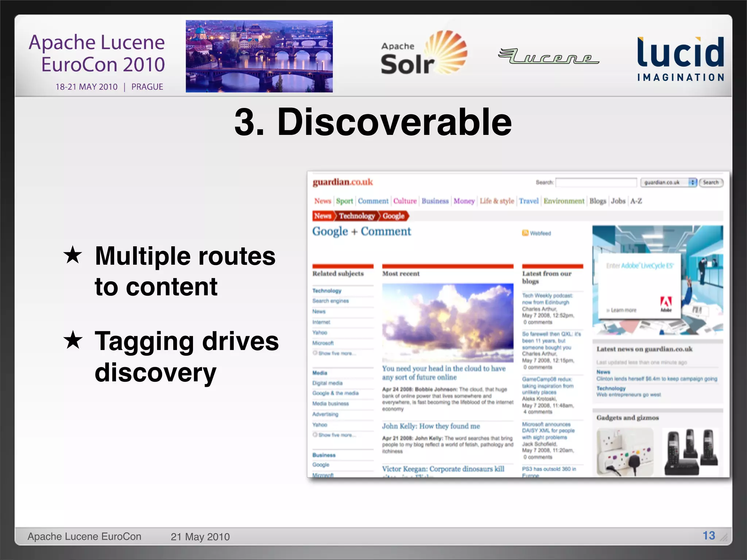747x560 pixels.
Task: Select Media subject heading
Action: [320, 373]
